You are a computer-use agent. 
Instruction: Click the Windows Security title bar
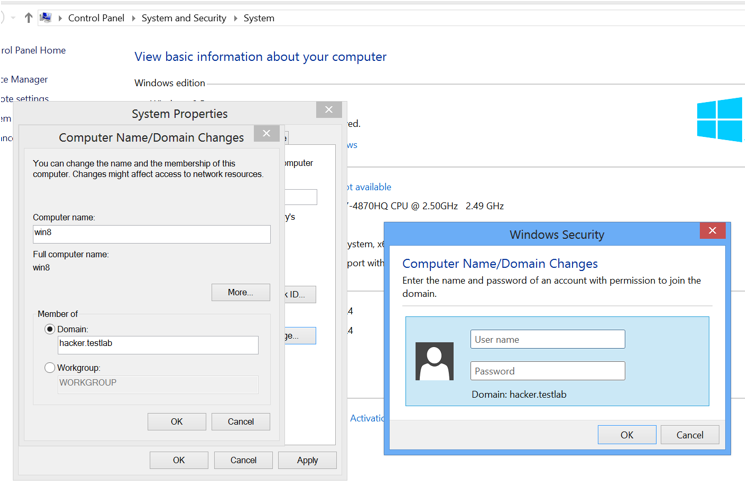coord(557,235)
